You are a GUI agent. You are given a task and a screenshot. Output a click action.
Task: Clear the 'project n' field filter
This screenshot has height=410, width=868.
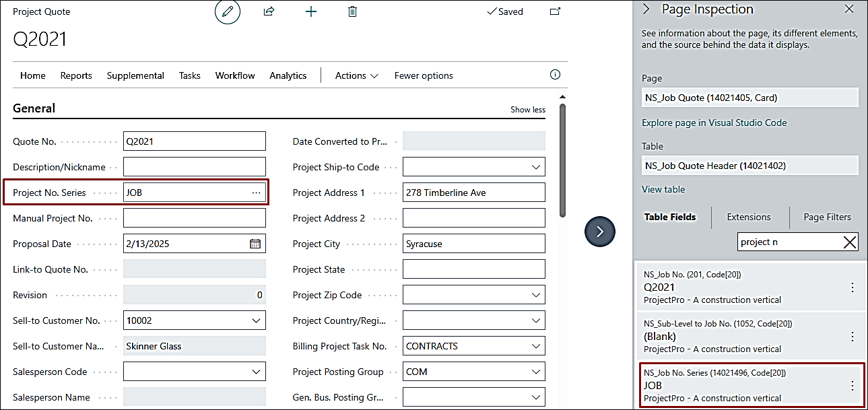click(x=850, y=242)
